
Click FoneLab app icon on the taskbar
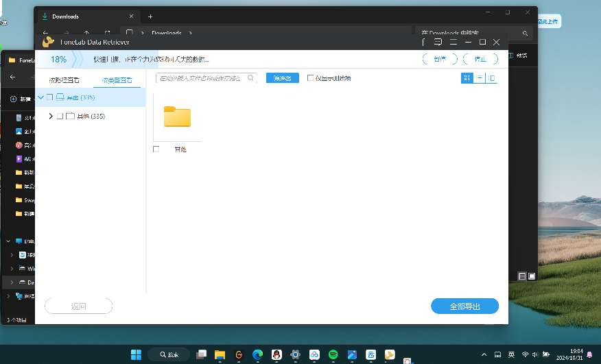[390, 354]
